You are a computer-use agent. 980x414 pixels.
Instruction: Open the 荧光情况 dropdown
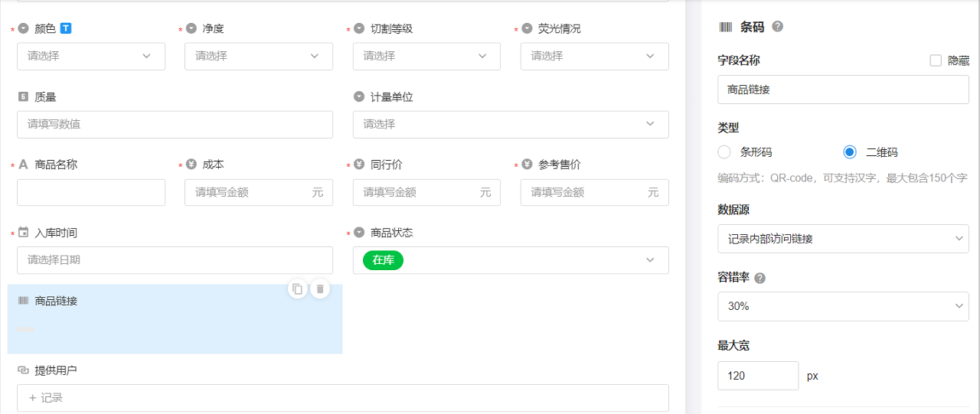tap(595, 56)
